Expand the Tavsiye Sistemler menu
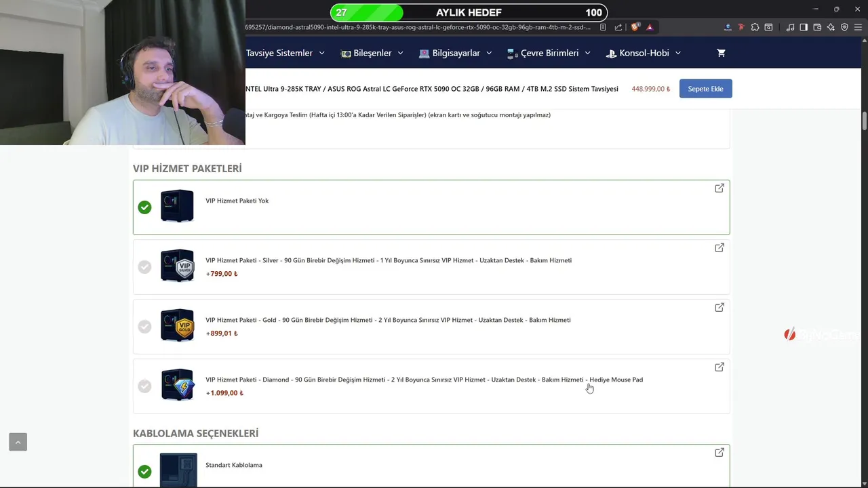868x488 pixels. pos(285,53)
